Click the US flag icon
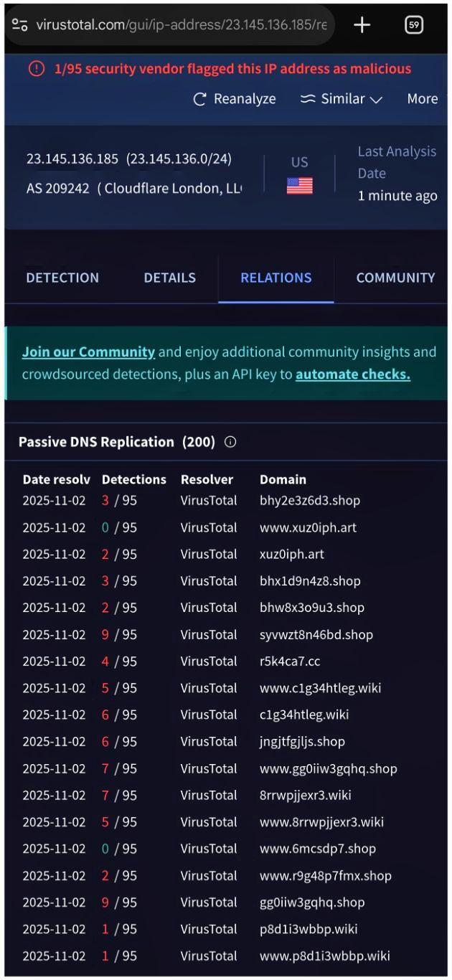The width and height of the screenshot is (452, 980). (x=299, y=187)
